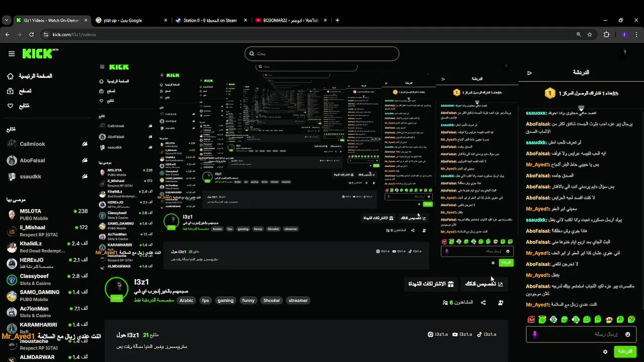Image resolution: width=644 pixels, height=362 pixels.
Task: Select the streamer tag chip
Action: coord(298,301)
